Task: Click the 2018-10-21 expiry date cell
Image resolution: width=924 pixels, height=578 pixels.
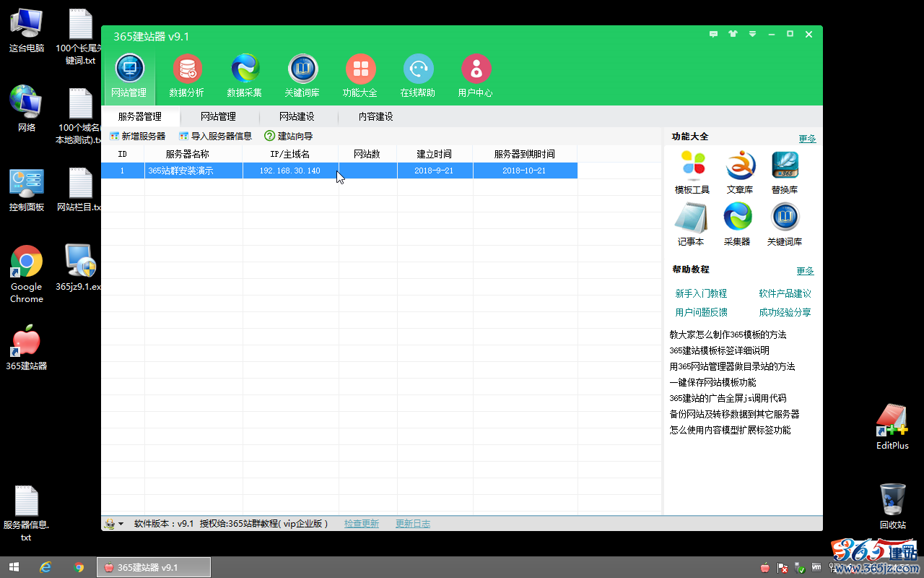Action: click(x=525, y=171)
